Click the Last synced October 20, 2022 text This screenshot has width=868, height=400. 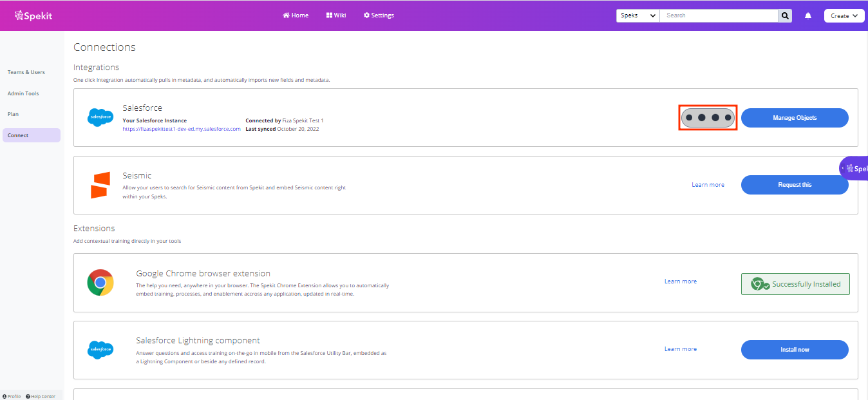click(282, 129)
